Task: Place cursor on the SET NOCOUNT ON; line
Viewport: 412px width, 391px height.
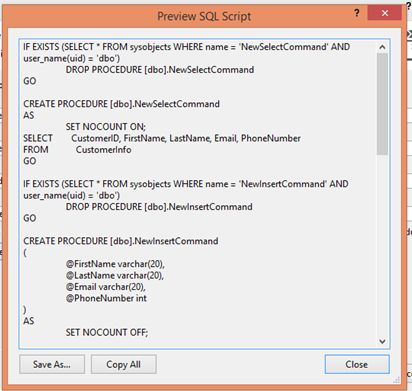Action: click(106, 127)
